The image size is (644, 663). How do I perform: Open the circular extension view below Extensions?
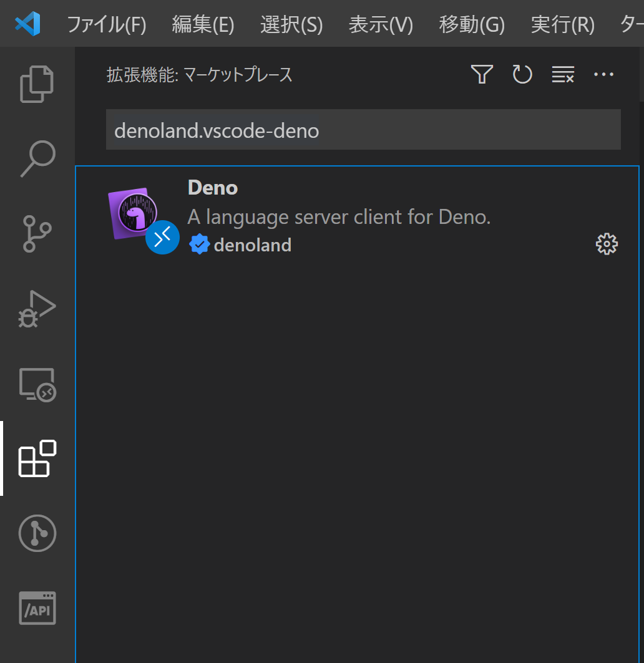(x=37, y=533)
